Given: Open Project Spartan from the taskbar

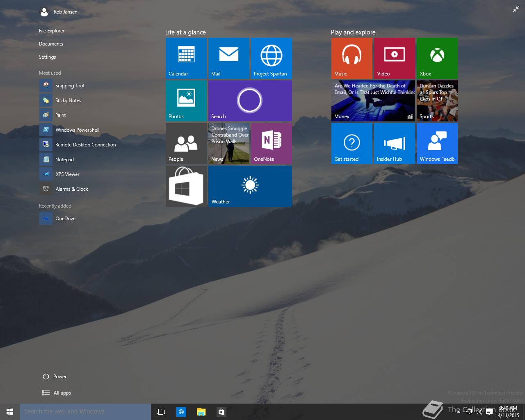Looking at the screenshot, I should [181, 412].
